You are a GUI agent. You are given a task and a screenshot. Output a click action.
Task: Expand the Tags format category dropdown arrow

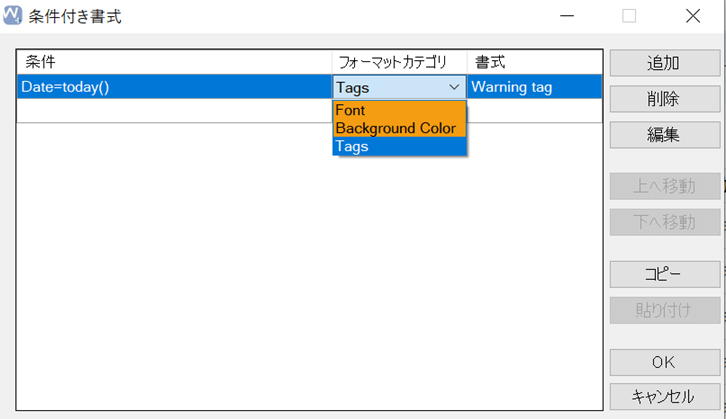click(x=454, y=87)
